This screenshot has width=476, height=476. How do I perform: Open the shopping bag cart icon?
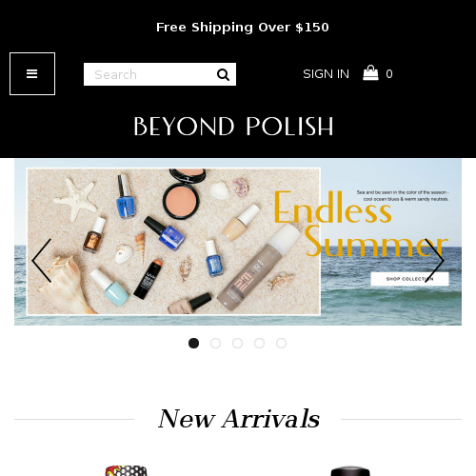tap(370, 73)
